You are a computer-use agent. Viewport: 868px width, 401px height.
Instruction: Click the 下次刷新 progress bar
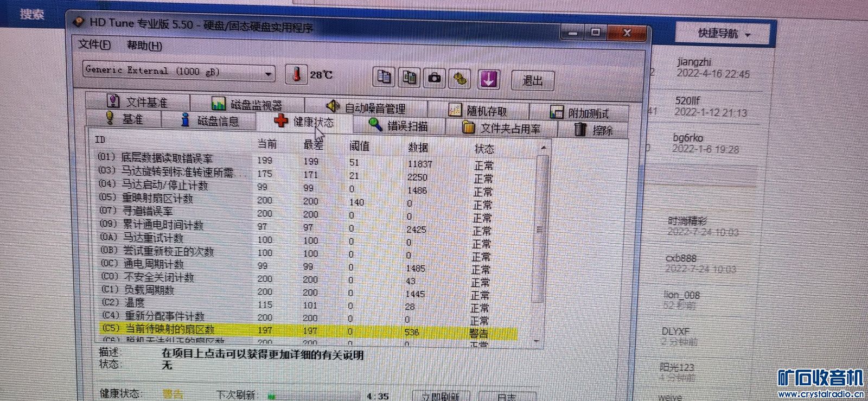click(313, 397)
